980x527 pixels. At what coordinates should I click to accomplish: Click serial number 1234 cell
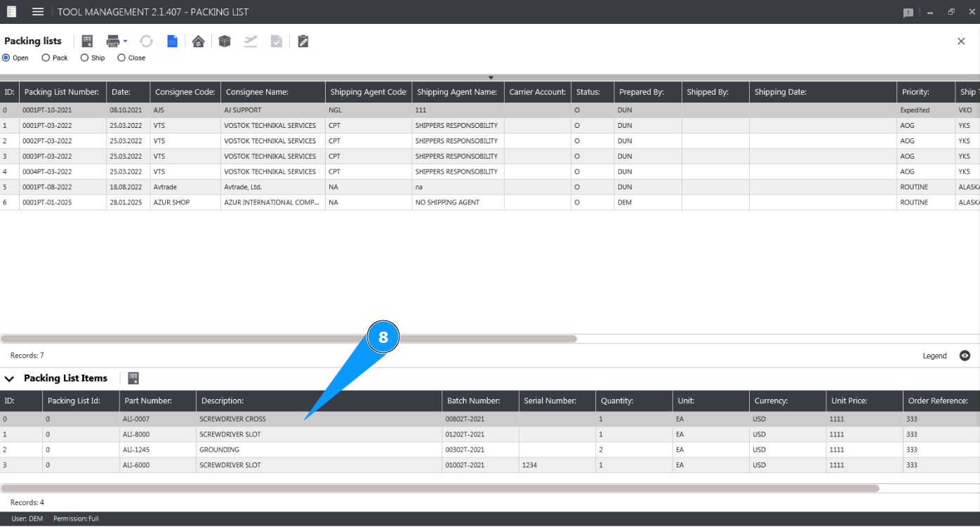point(557,465)
